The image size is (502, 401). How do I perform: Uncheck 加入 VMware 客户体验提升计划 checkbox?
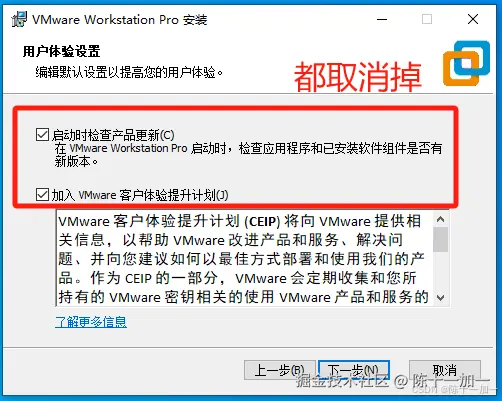pos(42,195)
